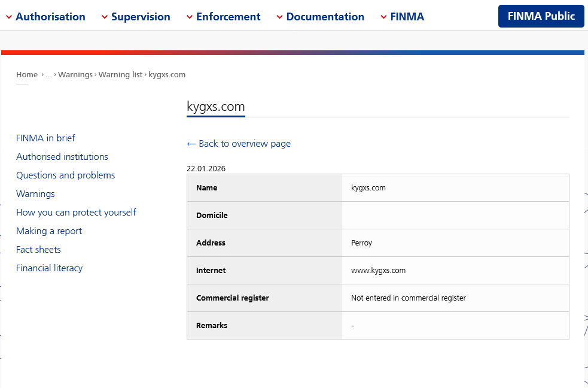588x388 pixels.
Task: Select Questions and problems sidebar link
Action: point(65,175)
